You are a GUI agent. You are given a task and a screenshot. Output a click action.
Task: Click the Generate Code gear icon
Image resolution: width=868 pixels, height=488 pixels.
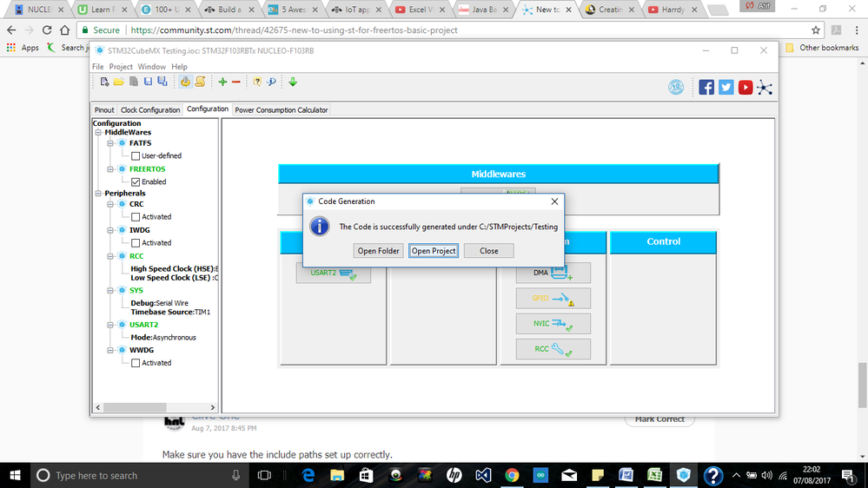185,82
